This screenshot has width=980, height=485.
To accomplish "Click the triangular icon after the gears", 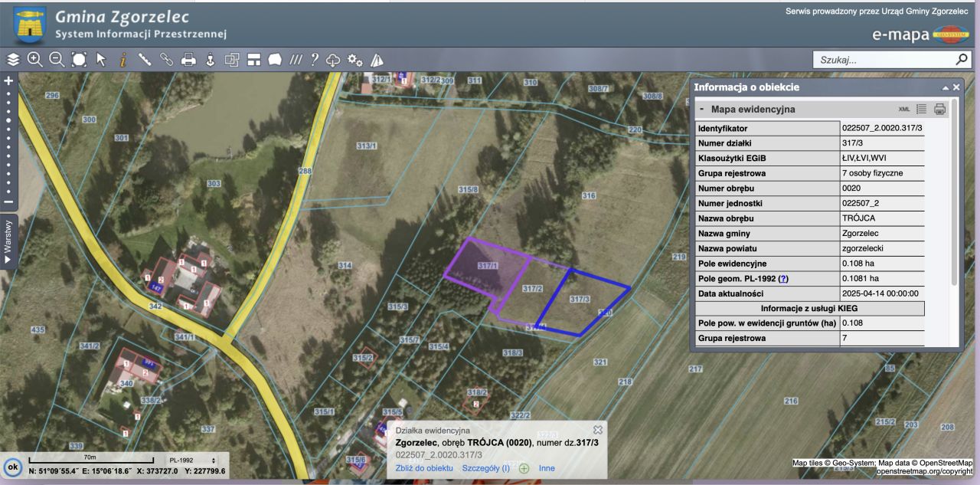I will click(x=377, y=59).
